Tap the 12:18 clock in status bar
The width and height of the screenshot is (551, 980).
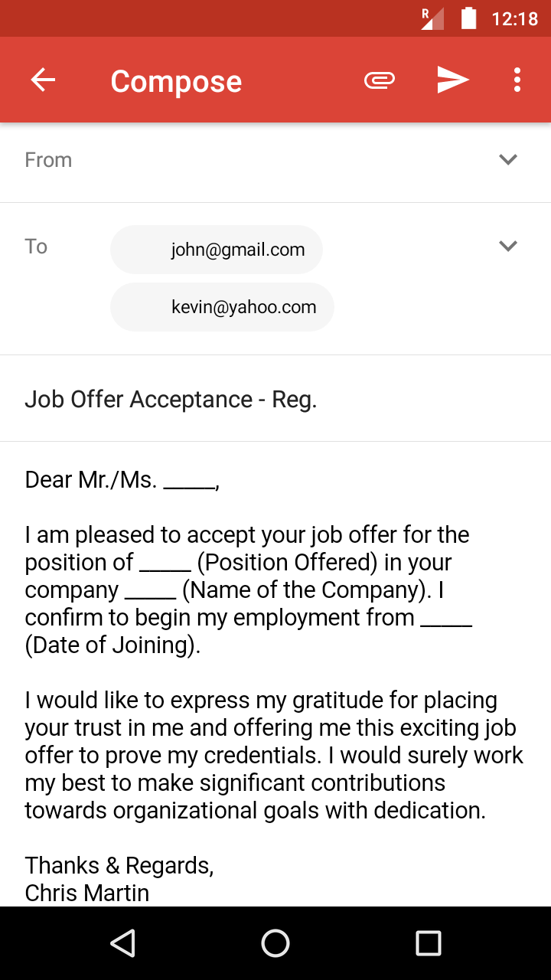(x=514, y=18)
